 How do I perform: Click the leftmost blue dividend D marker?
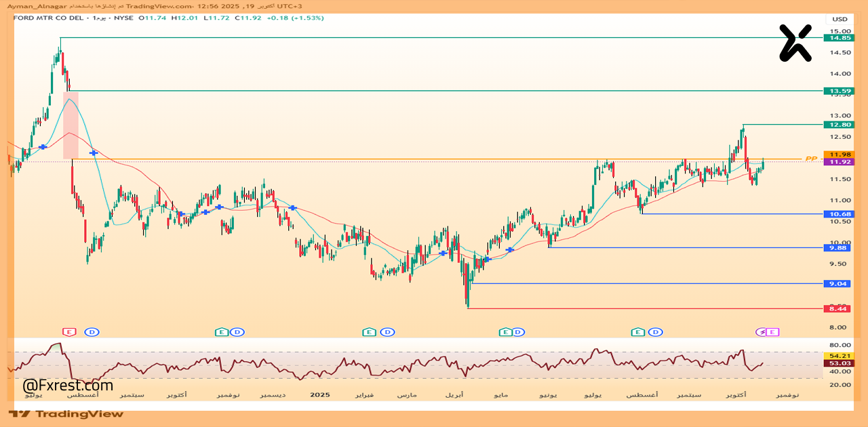91,331
